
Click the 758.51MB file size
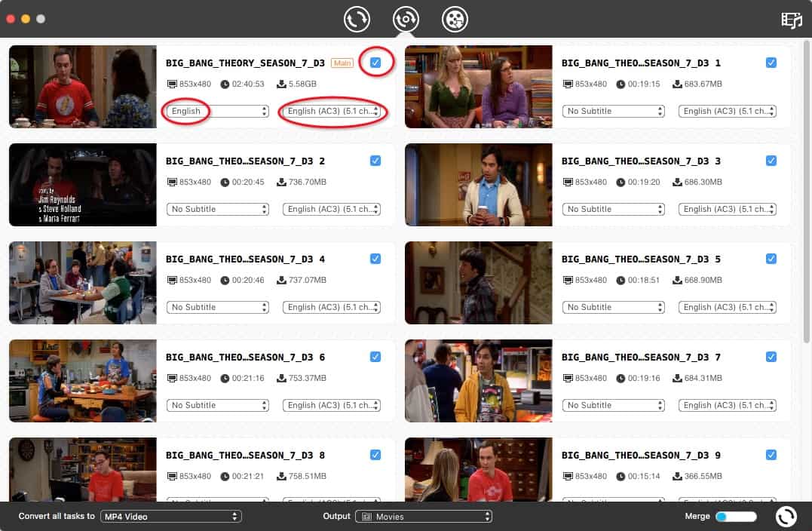click(x=308, y=476)
